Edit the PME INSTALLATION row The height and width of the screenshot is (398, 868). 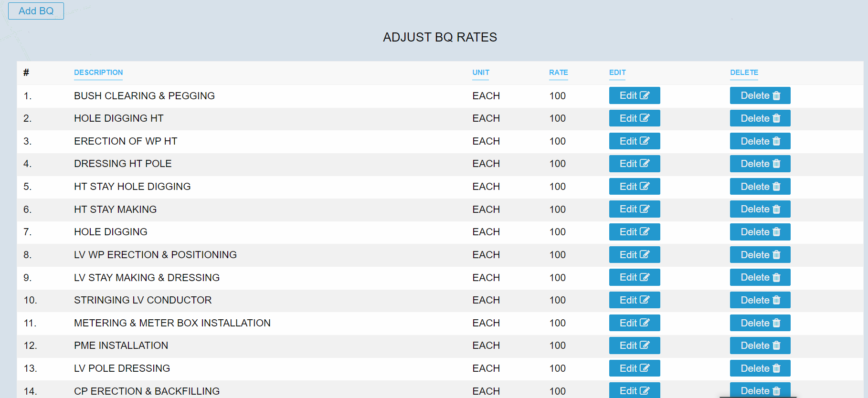(635, 346)
